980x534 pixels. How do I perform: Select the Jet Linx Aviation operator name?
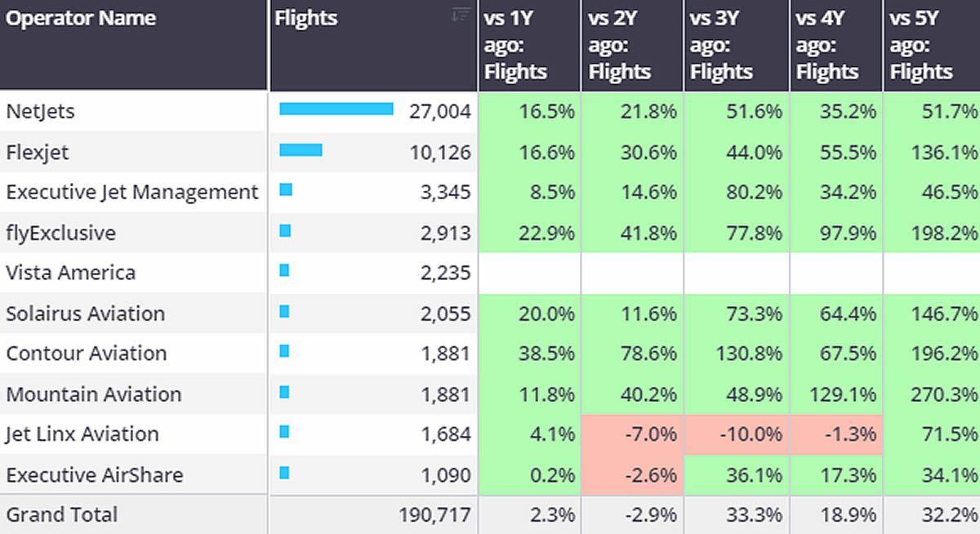pos(82,434)
